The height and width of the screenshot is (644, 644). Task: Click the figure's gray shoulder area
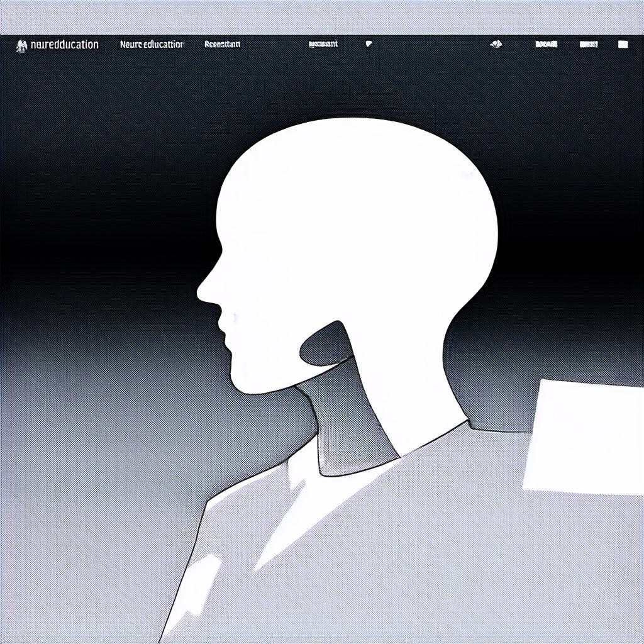(x=440, y=541)
